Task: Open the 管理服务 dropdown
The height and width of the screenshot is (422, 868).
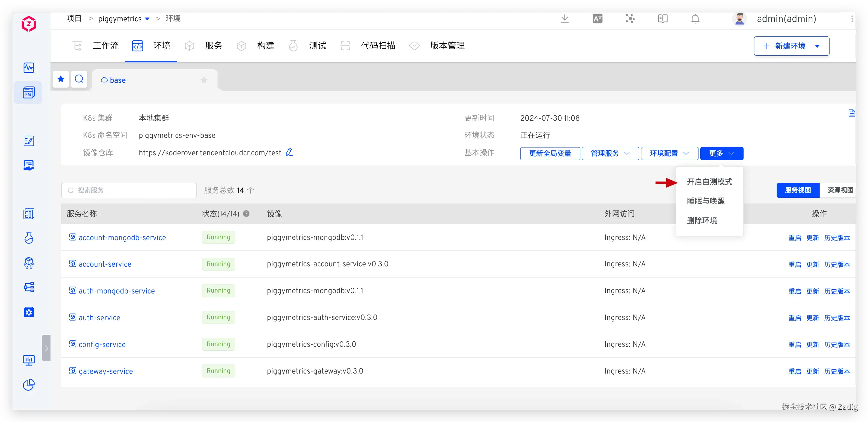Action: 610,154
